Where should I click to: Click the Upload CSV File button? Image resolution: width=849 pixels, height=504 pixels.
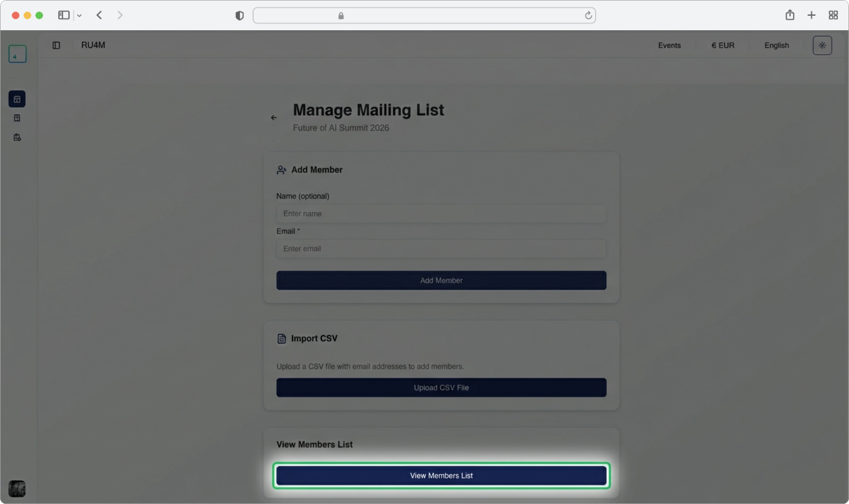pos(441,388)
